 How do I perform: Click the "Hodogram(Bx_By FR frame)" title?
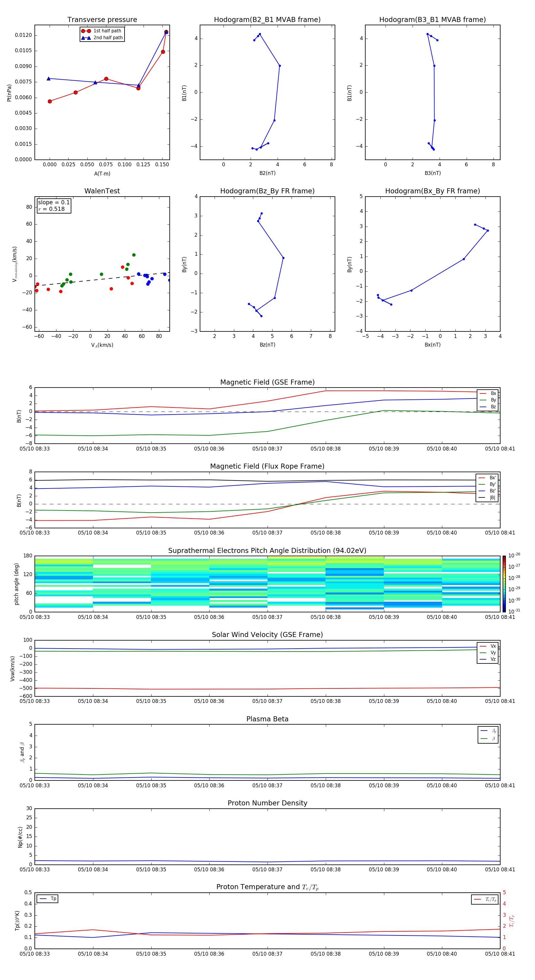[x=432, y=191]
